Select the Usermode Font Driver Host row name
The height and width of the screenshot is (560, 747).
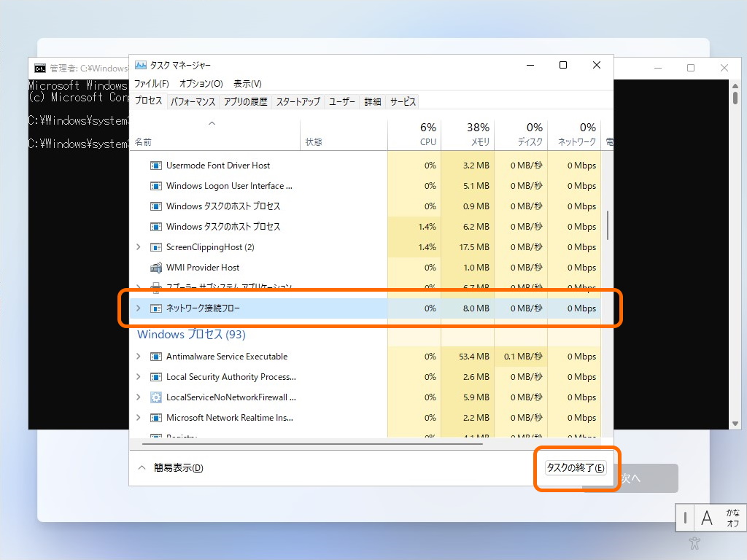click(217, 166)
